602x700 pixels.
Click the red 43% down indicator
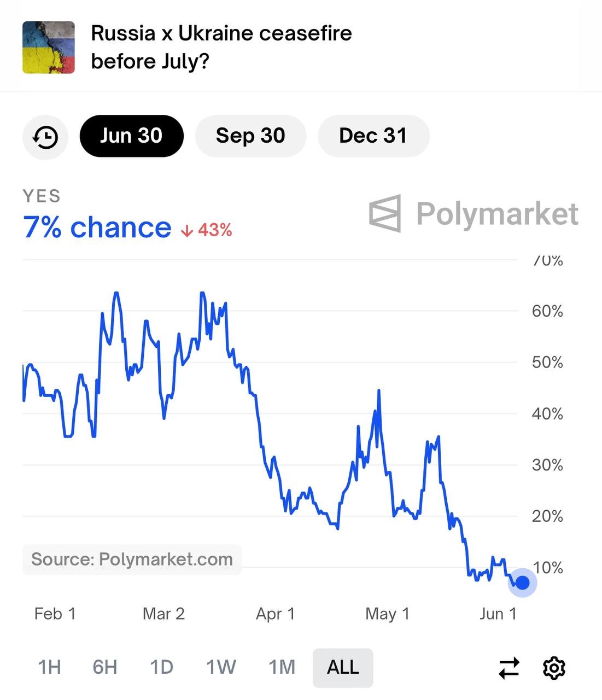pos(207,230)
